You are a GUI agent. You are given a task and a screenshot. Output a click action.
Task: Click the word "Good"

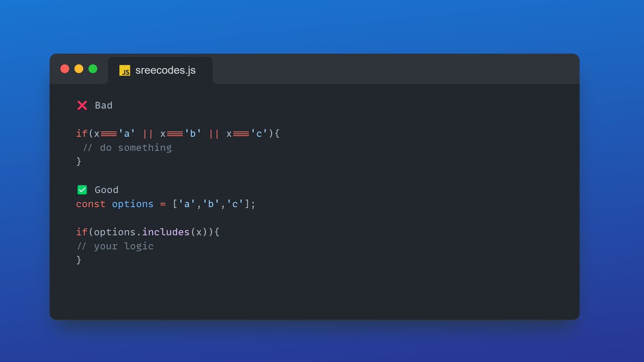[106, 190]
